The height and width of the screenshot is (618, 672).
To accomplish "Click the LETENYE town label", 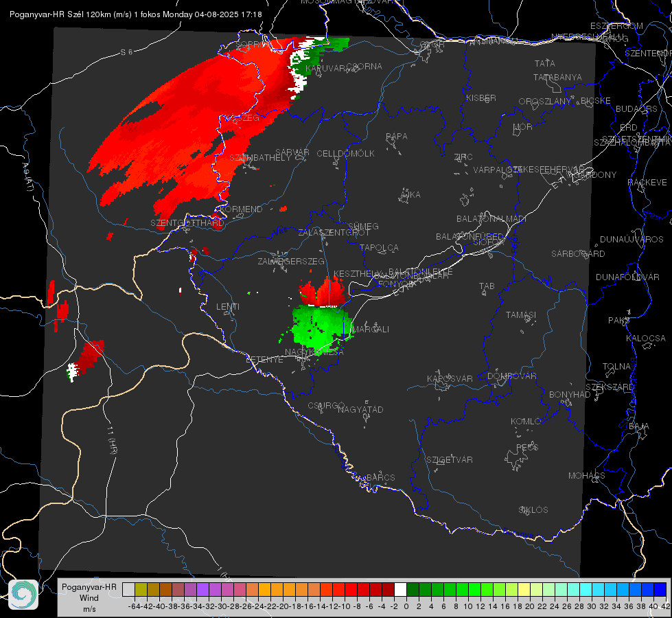I will point(264,359).
